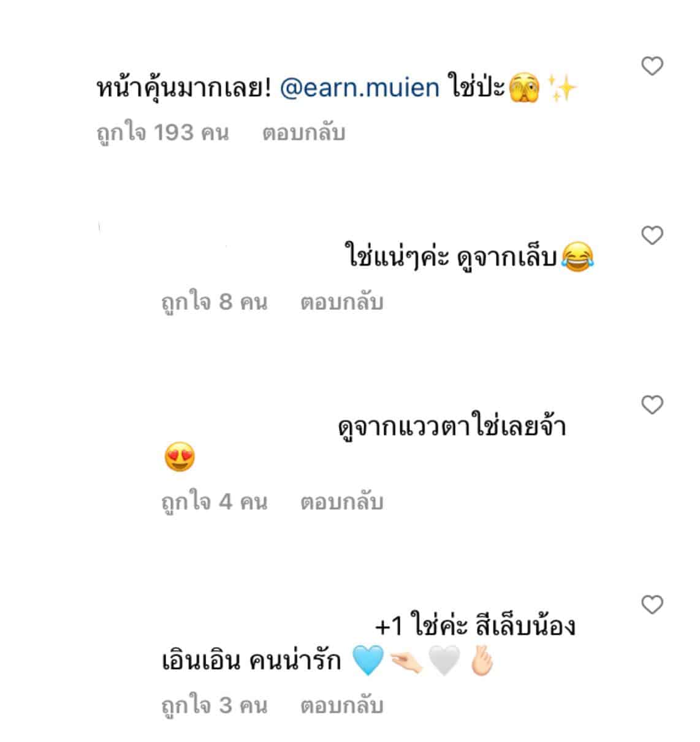This screenshot has height=742, width=700.
Task: Click the "ถูกใจ 3 คน" likes count
Action: point(214,705)
